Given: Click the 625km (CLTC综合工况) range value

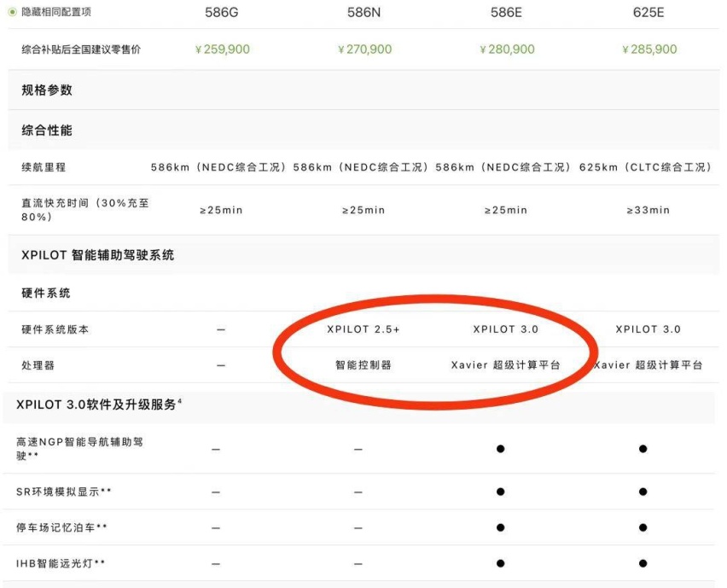Looking at the screenshot, I should [645, 167].
